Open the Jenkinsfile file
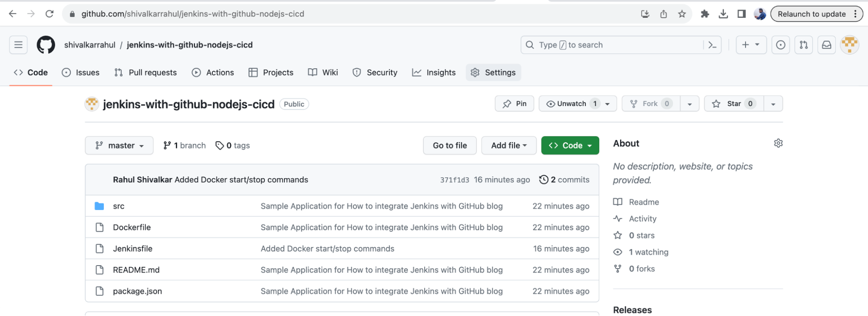The height and width of the screenshot is (316, 868). point(132,249)
